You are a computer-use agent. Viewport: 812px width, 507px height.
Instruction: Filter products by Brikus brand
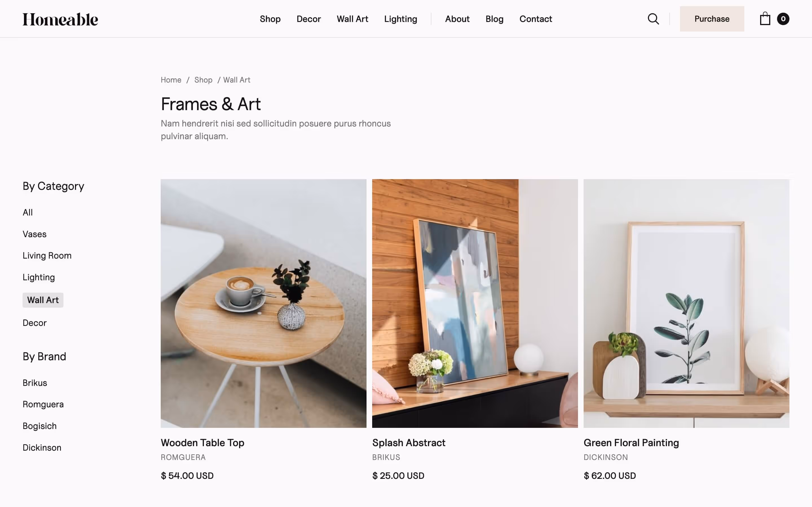35,383
